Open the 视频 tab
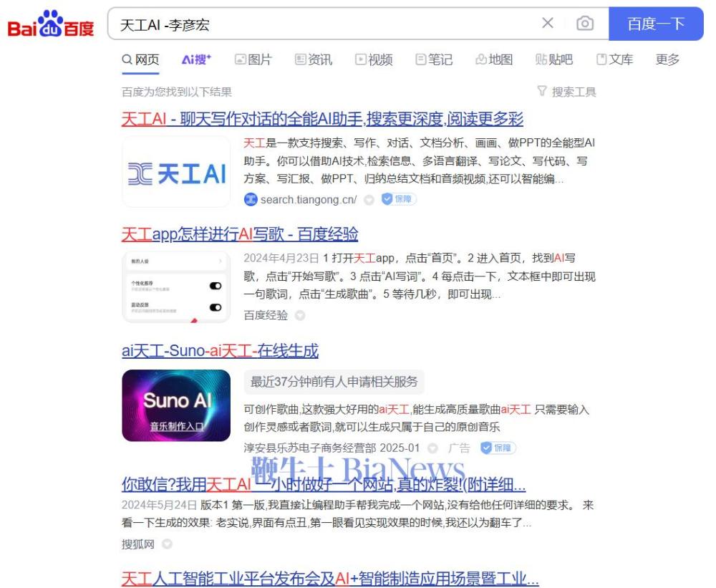The width and height of the screenshot is (716, 588). [374, 59]
